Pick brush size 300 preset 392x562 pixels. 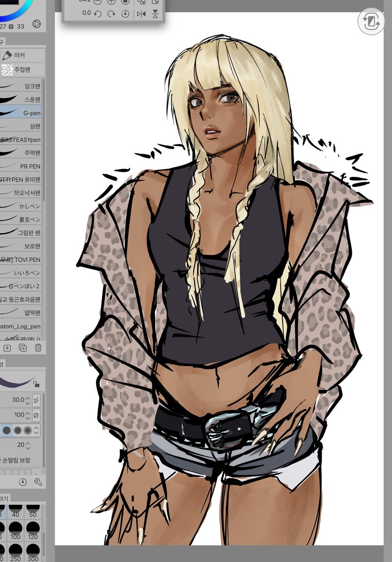(x=32, y=553)
